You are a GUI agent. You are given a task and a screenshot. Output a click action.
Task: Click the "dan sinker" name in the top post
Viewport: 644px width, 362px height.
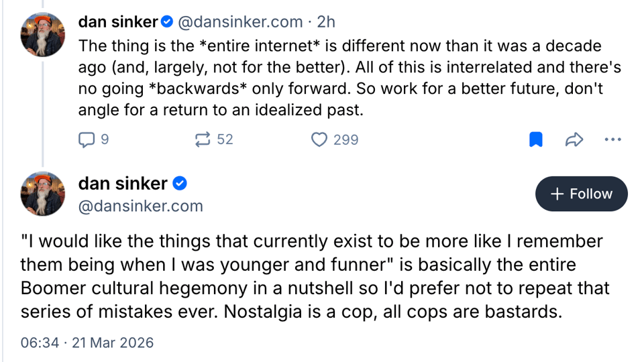point(117,22)
